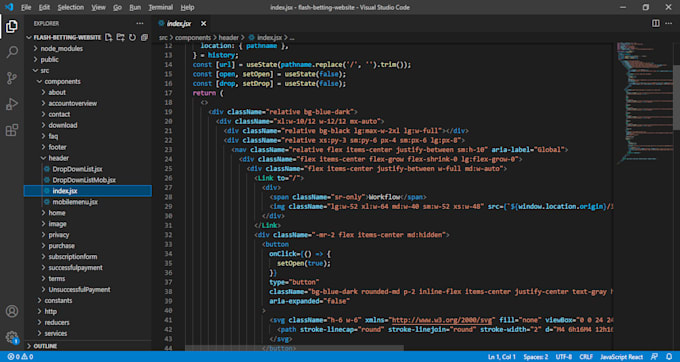Open the Help menu
680x362 pixels.
[x=187, y=7]
